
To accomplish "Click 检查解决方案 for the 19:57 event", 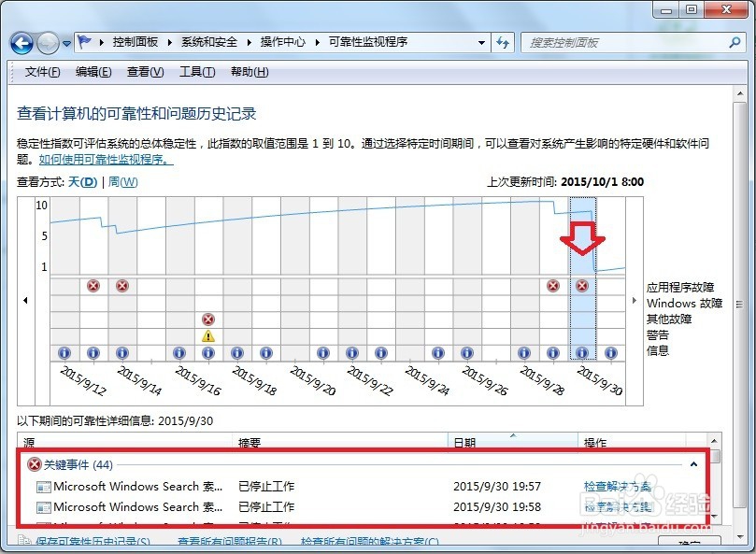I will [x=618, y=487].
